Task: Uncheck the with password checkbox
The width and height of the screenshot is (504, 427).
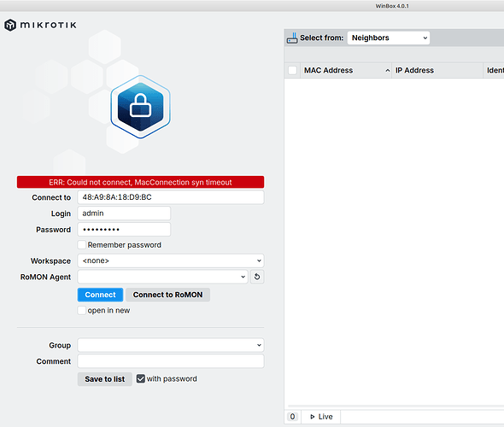Action: click(x=140, y=379)
